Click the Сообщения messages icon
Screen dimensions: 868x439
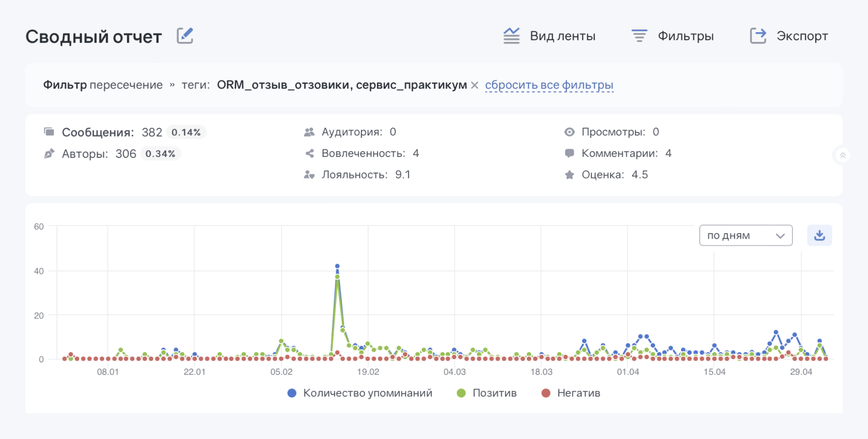(x=49, y=132)
